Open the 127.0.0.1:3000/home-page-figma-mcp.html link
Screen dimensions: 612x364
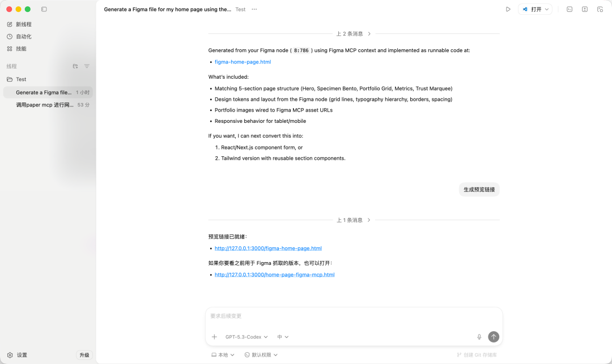pos(274,275)
